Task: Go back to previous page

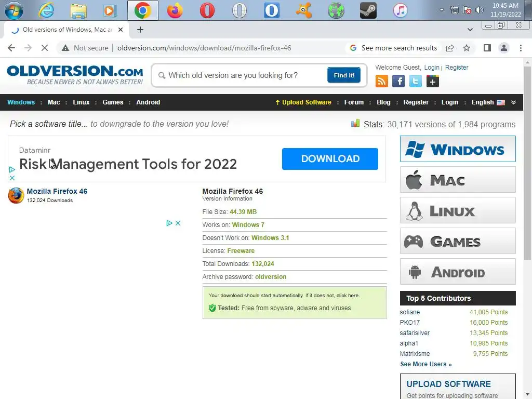Action: (x=11, y=48)
